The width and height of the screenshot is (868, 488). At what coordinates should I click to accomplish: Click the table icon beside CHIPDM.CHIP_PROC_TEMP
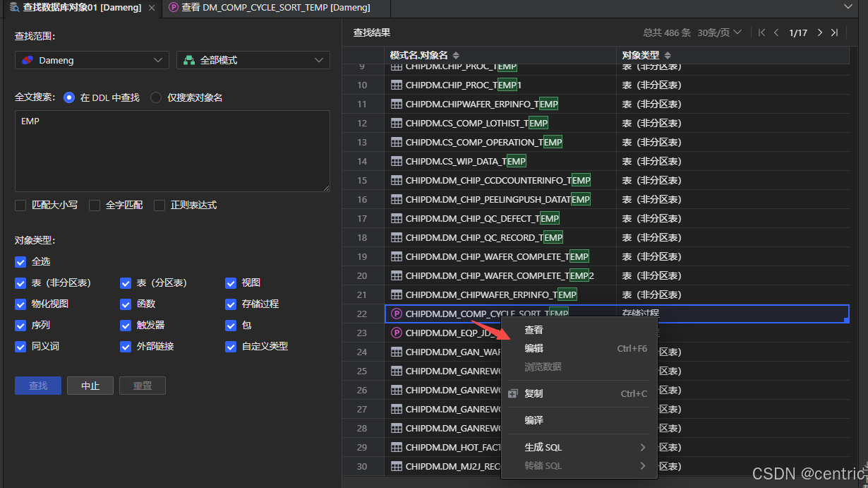click(396, 66)
